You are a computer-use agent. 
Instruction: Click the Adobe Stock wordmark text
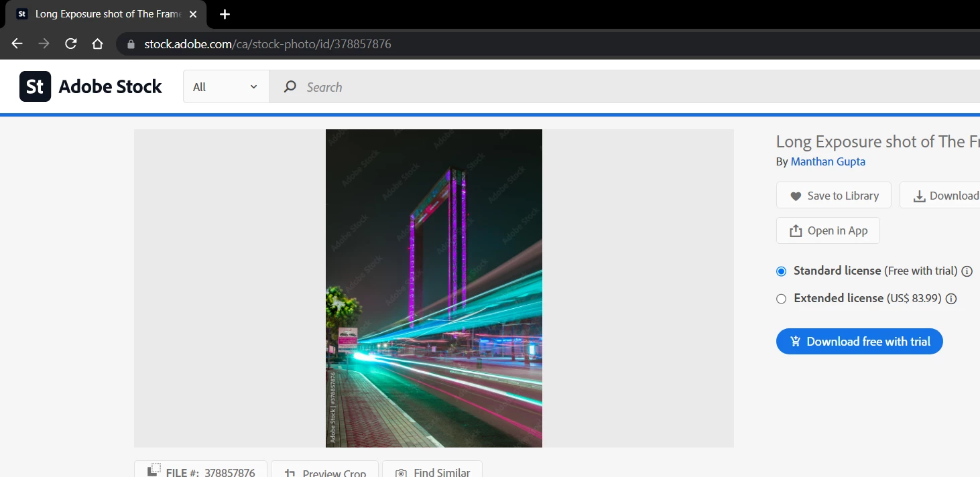(x=110, y=86)
